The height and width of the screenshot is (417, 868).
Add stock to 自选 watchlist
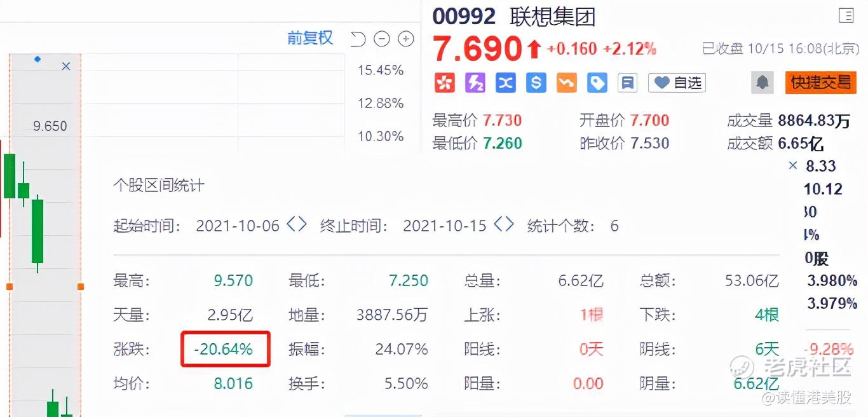677,83
